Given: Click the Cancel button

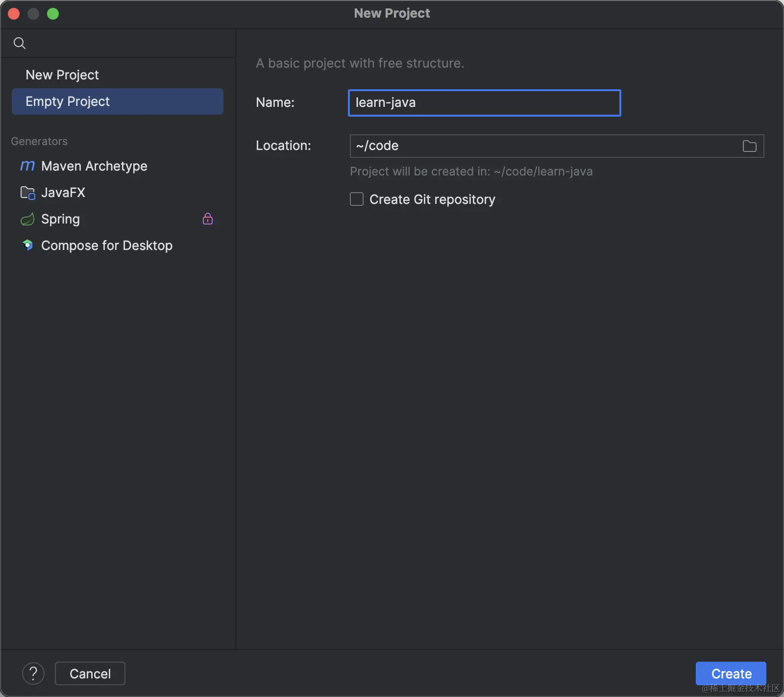Looking at the screenshot, I should coord(90,673).
